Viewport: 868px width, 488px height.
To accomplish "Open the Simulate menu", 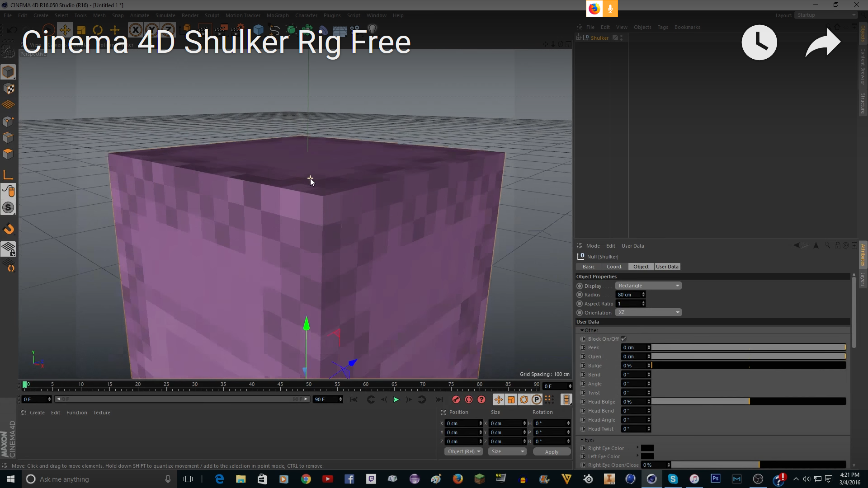I will point(165,15).
